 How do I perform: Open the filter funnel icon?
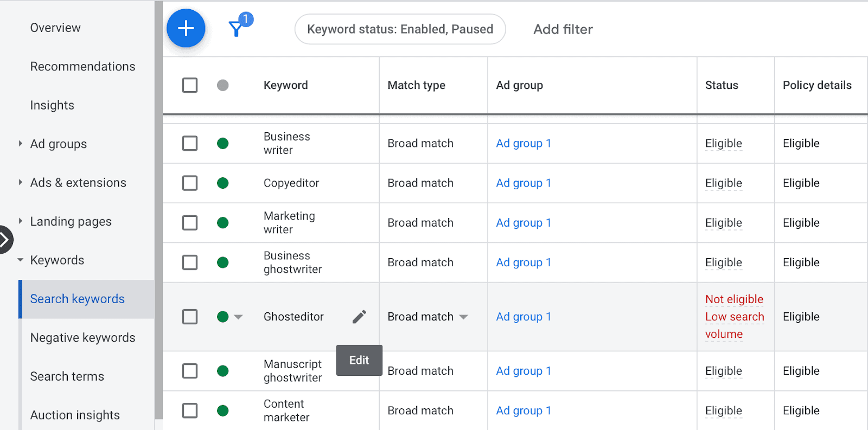pyautogui.click(x=237, y=29)
